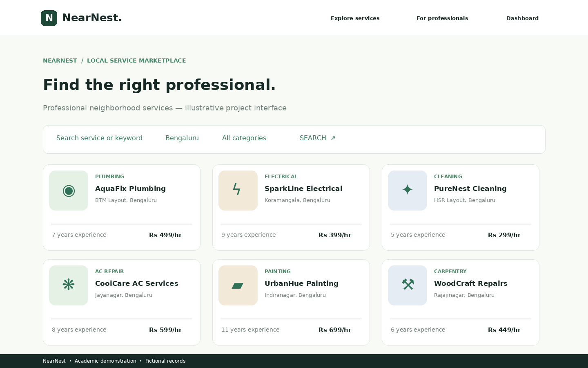Click the Rs 699/hr price
The width and height of the screenshot is (588, 368).
tap(335, 330)
